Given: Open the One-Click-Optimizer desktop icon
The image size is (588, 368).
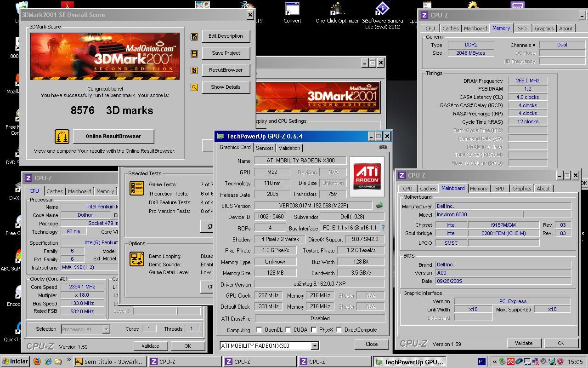Looking at the screenshot, I should [337, 13].
